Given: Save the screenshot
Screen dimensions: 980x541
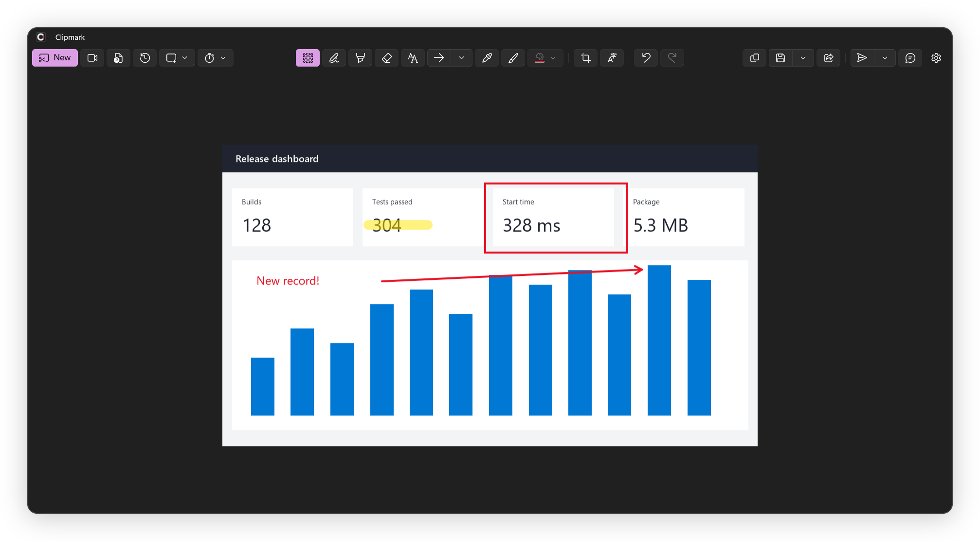Looking at the screenshot, I should pyautogui.click(x=780, y=58).
